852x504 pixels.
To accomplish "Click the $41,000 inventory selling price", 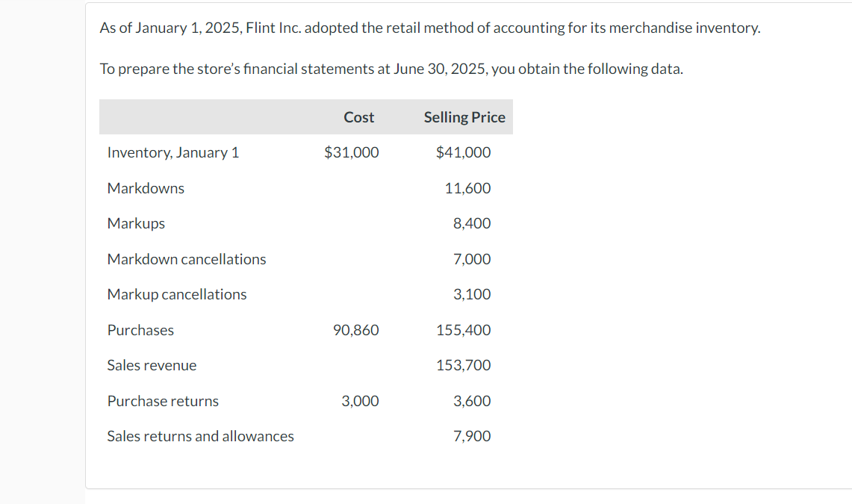I will [x=464, y=152].
